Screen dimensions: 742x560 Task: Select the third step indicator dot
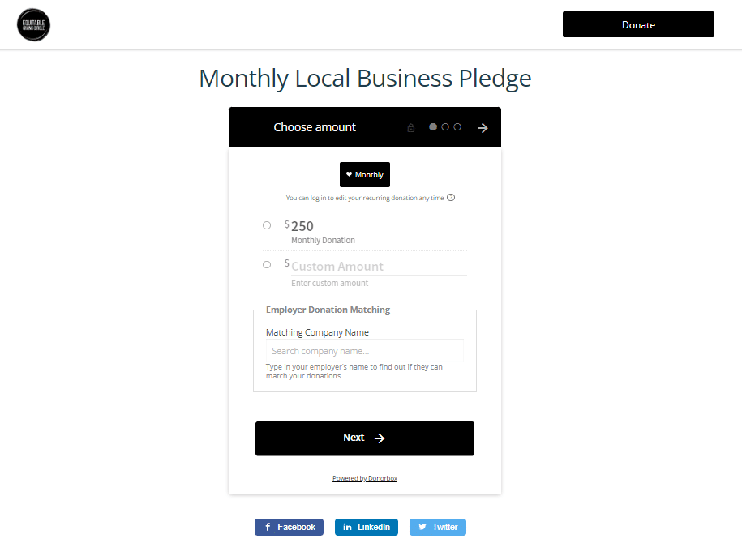[457, 127]
